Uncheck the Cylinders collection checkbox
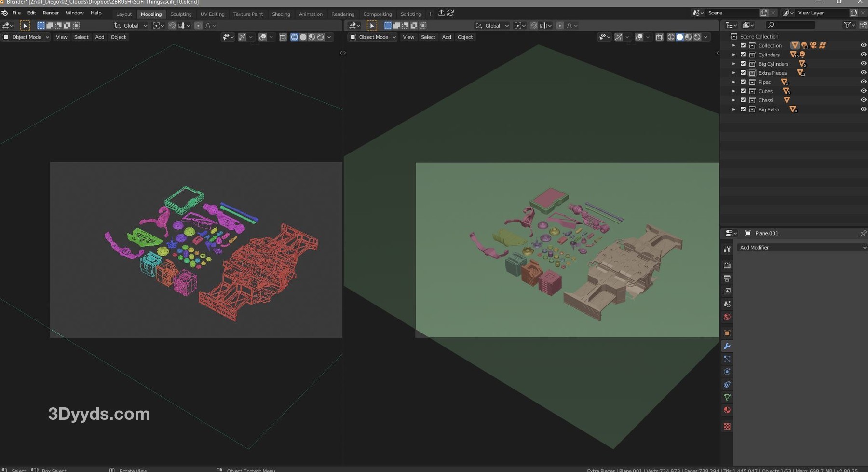 click(743, 55)
